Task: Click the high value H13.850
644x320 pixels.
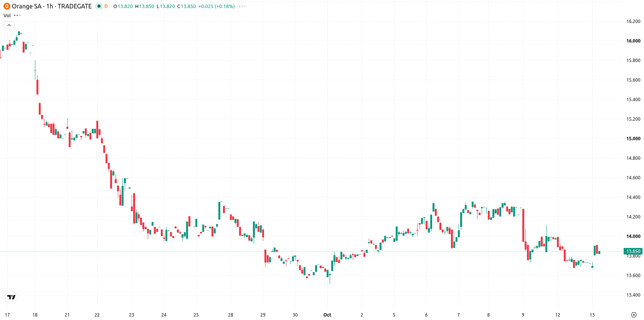Action: point(145,6)
